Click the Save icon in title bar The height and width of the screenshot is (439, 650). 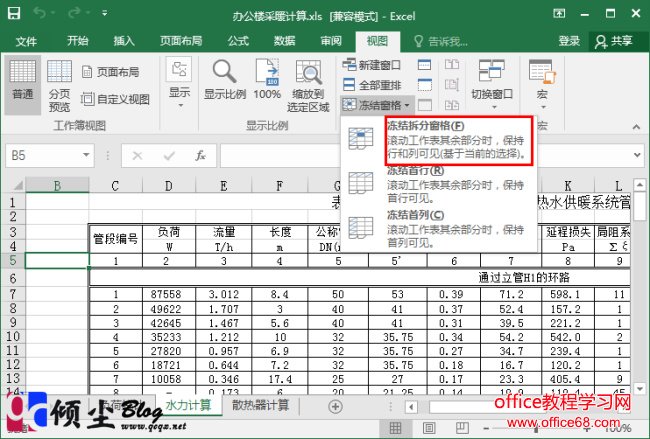click(x=14, y=13)
